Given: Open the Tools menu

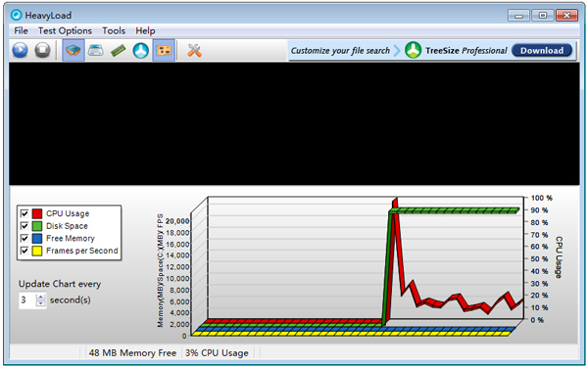Looking at the screenshot, I should point(114,30).
